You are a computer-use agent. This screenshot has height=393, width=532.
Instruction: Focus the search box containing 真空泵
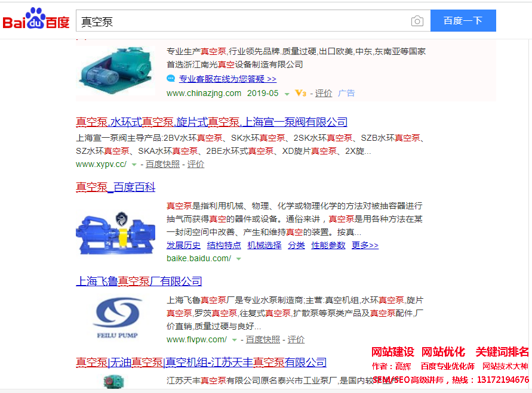242,21
